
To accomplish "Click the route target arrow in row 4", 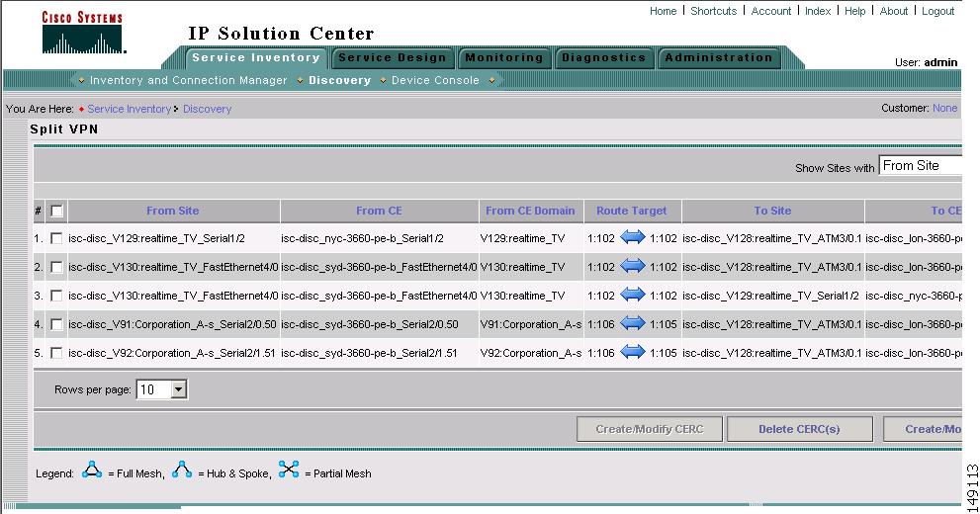I will click(x=633, y=324).
